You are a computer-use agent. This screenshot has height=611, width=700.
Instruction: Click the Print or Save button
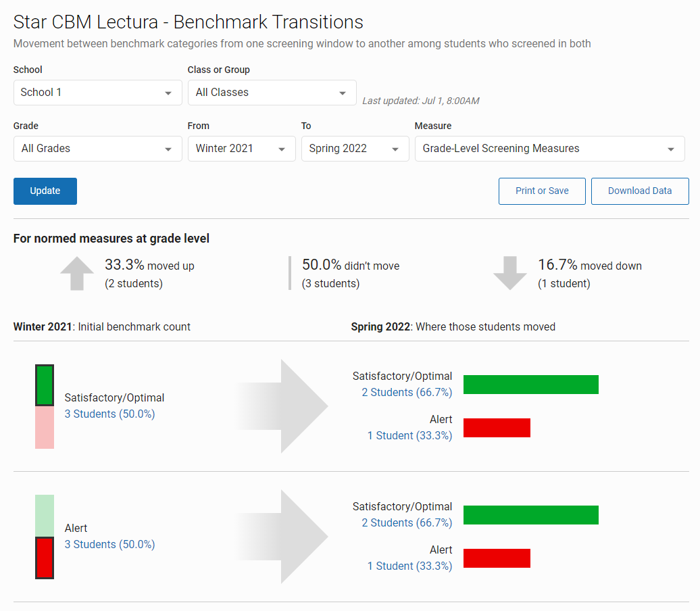(x=542, y=191)
